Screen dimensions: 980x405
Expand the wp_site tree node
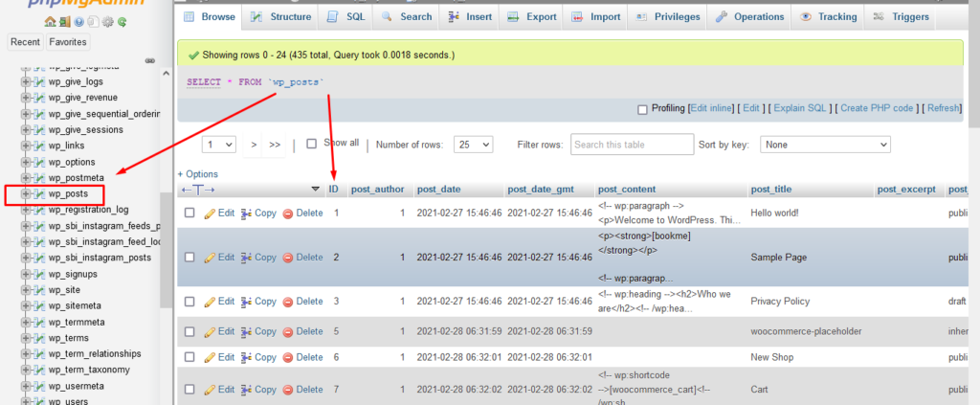tap(26, 290)
